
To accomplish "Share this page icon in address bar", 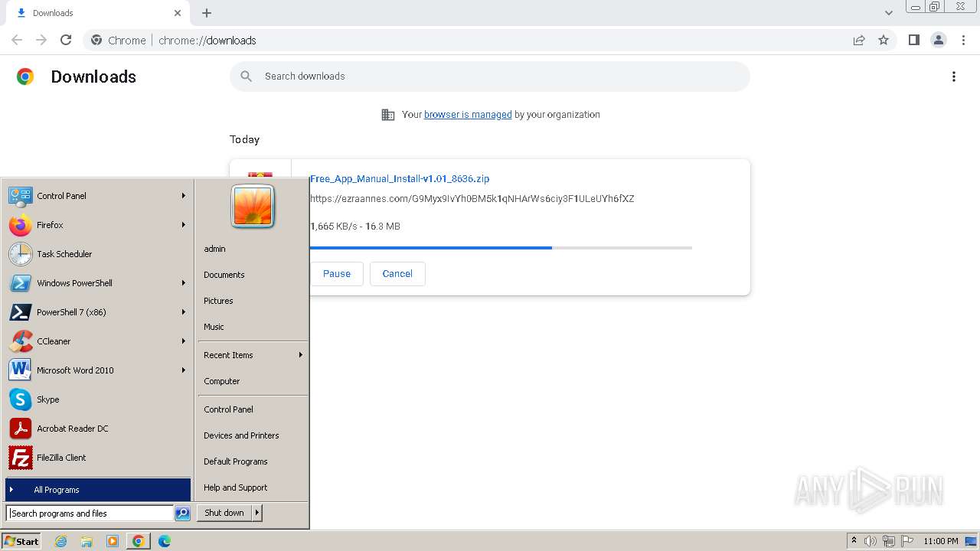I will click(859, 40).
